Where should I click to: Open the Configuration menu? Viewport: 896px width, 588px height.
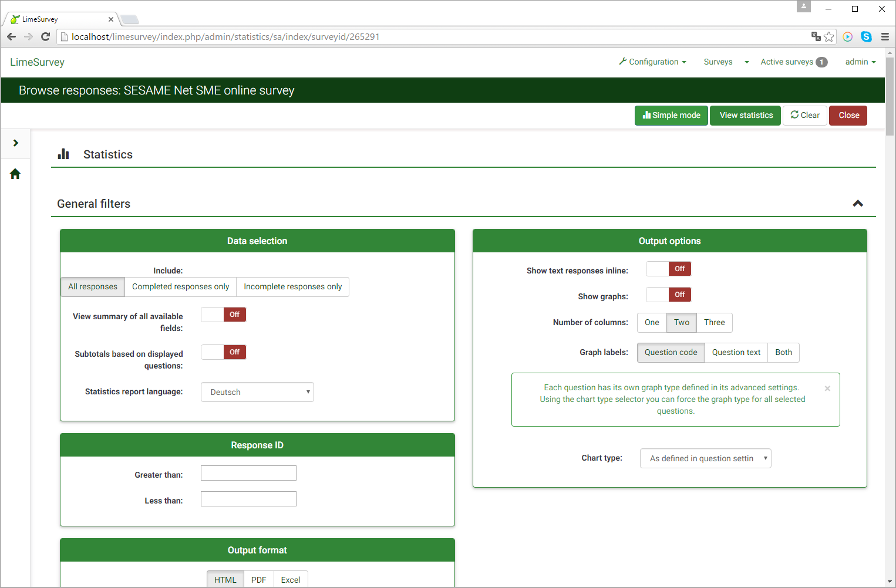[x=652, y=62]
